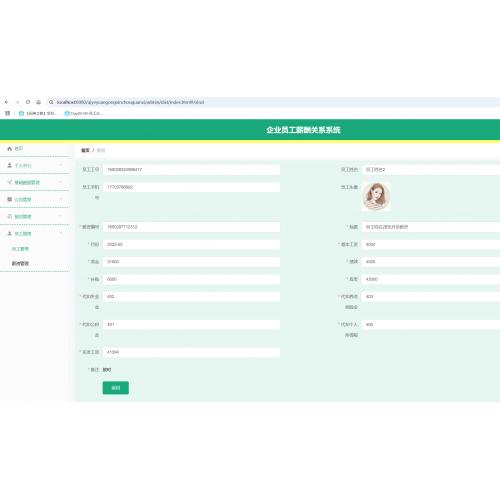This screenshot has height=500, width=500.
Task: Expand the 公告管理 menu chevron
Action: coord(61,199)
